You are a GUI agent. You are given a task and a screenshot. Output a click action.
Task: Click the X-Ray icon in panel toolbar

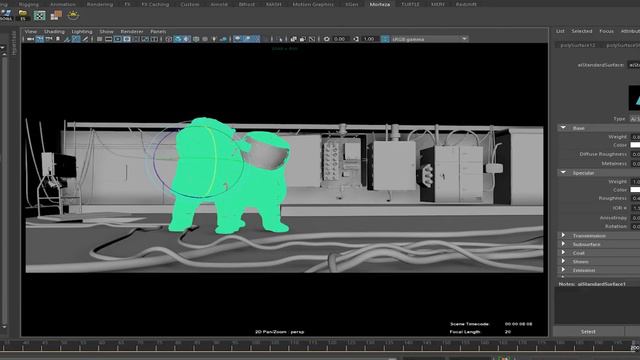point(293,39)
